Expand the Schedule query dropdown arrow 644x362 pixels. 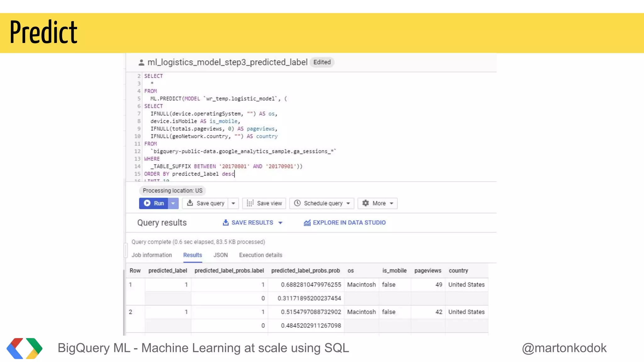[348, 203]
